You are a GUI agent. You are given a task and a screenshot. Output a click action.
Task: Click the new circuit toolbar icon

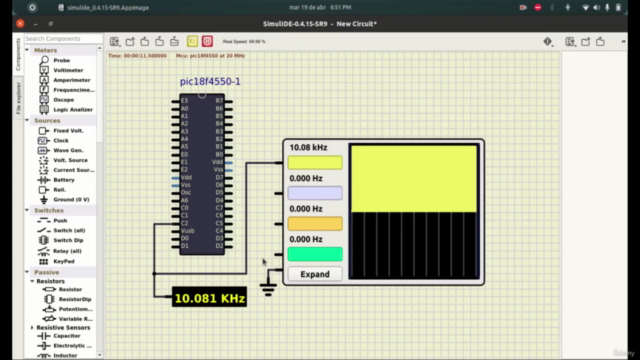click(115, 41)
